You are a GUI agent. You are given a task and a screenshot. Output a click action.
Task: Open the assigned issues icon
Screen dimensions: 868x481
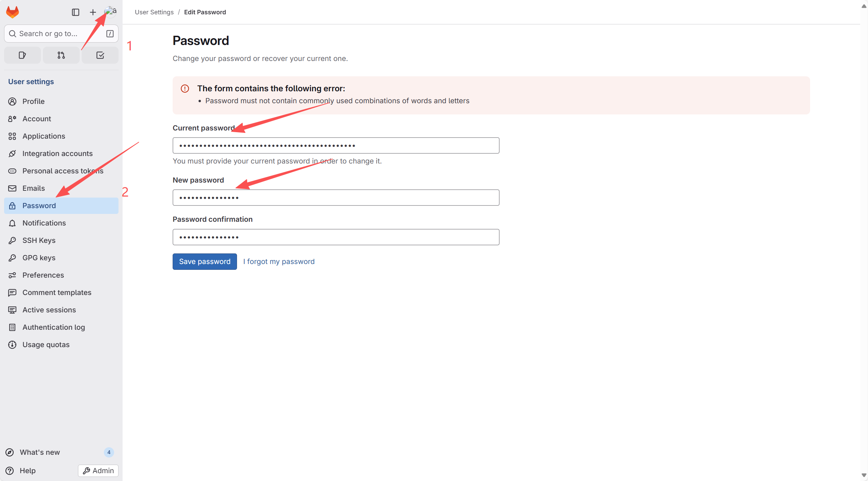(x=22, y=55)
